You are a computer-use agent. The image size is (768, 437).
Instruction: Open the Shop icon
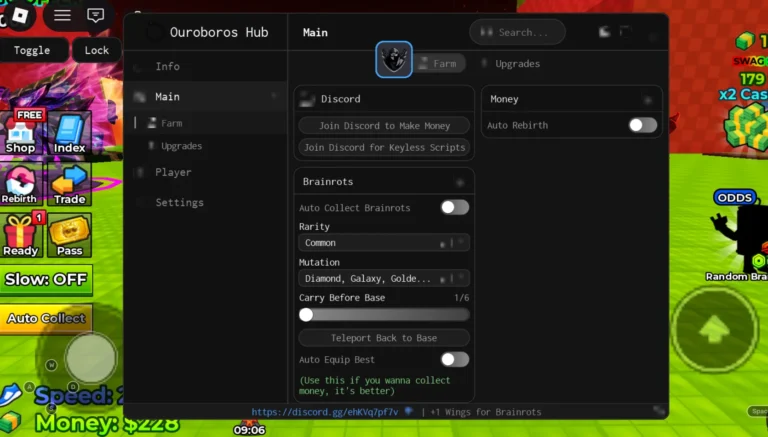(x=21, y=132)
